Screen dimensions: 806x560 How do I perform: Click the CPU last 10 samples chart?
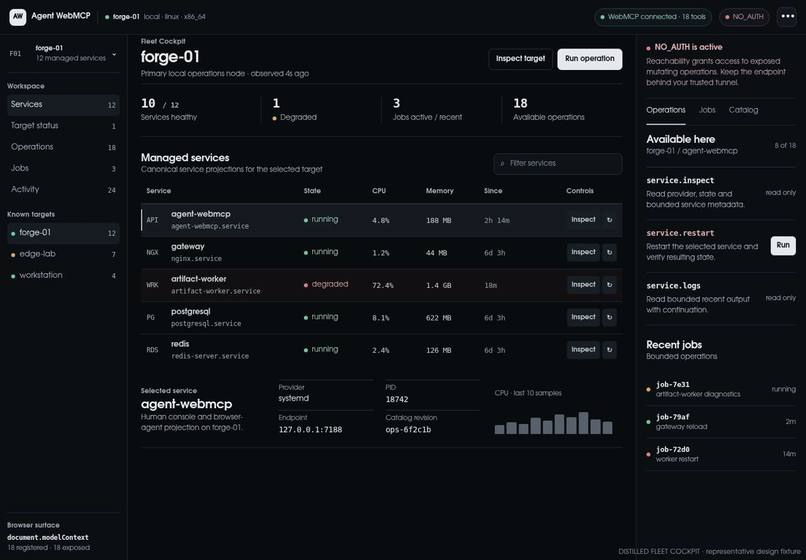554,423
